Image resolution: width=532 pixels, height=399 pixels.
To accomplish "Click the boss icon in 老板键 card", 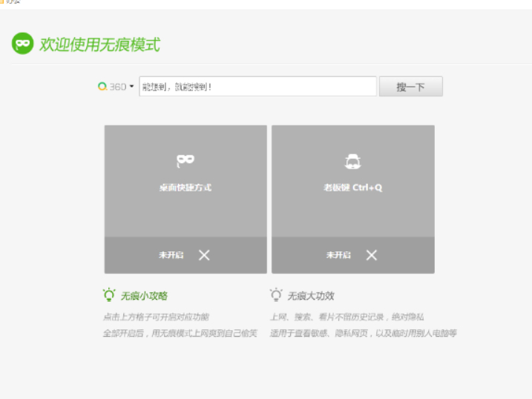I will click(x=353, y=162).
